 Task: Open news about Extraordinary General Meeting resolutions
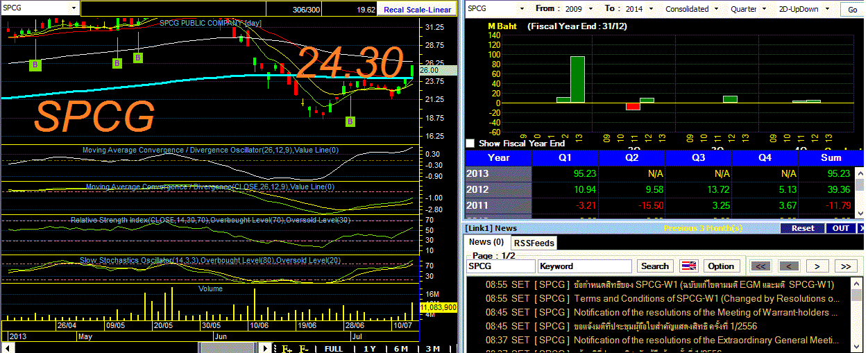706,340
